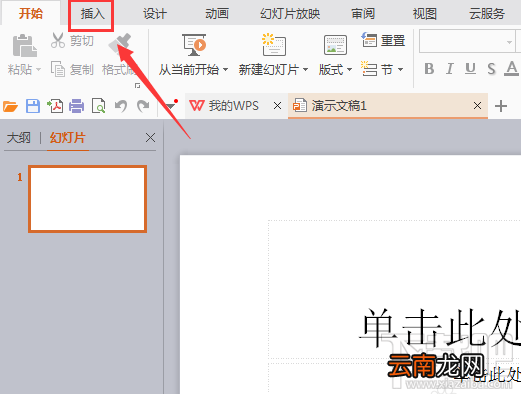Click the Section (节) icon

pyautogui.click(x=369, y=69)
